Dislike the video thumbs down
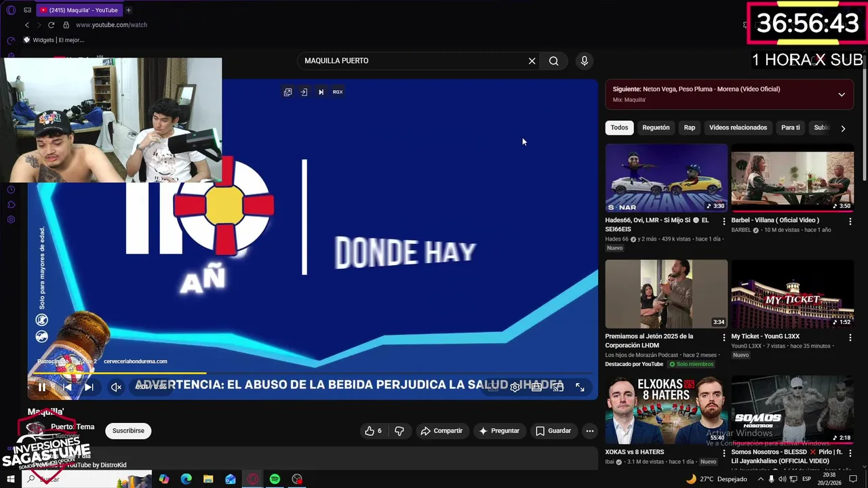The image size is (868, 488). point(399,431)
